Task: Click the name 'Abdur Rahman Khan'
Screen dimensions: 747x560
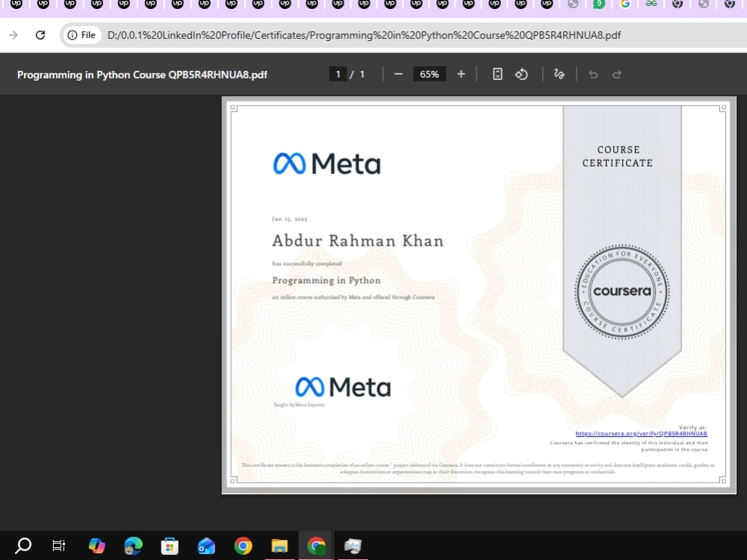Action: pyautogui.click(x=358, y=240)
